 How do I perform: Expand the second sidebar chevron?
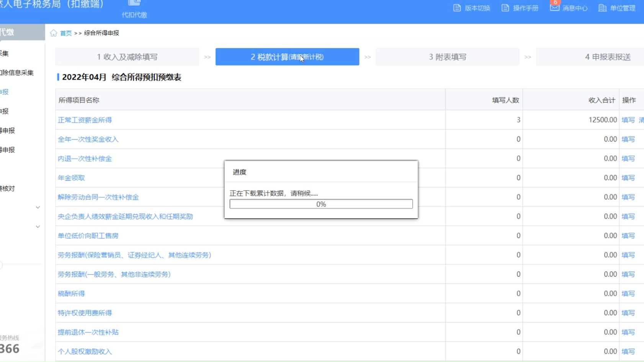(38, 227)
